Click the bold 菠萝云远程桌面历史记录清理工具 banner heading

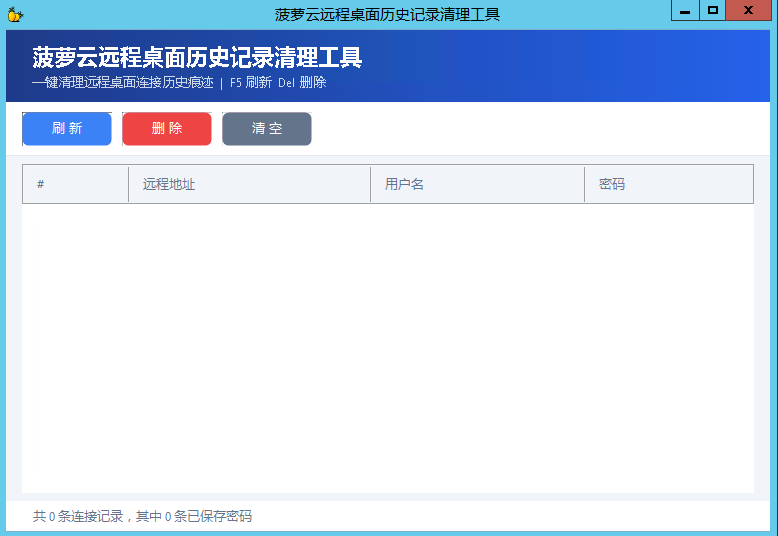tap(197, 58)
